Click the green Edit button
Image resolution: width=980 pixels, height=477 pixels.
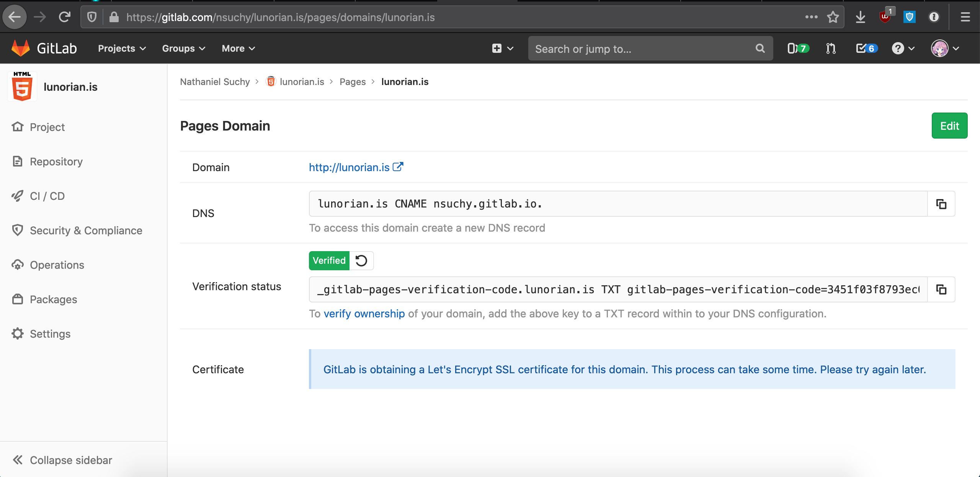949,126
